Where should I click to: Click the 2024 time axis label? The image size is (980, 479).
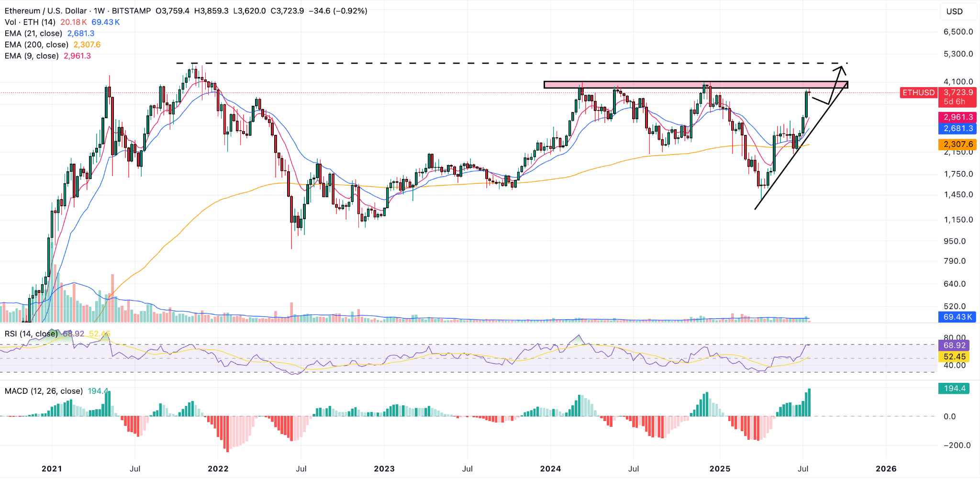(550, 469)
